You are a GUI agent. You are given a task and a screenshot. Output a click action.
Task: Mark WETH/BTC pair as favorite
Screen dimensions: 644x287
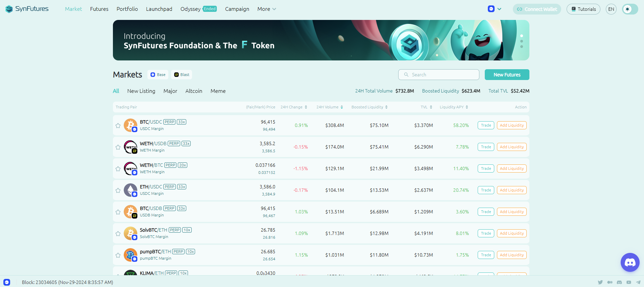(x=118, y=169)
